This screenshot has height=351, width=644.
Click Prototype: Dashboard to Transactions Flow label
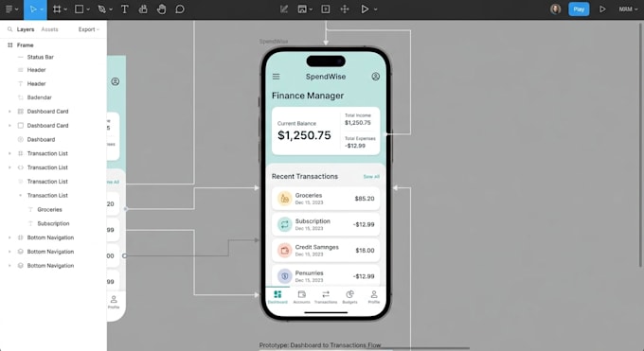[x=320, y=345]
